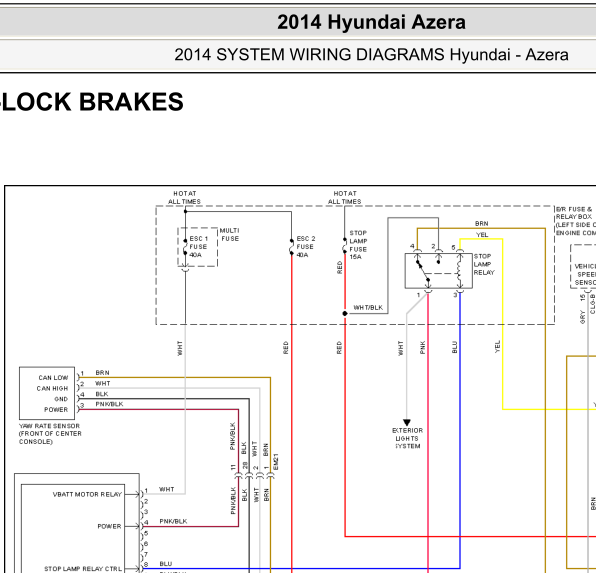Image resolution: width=596 pixels, height=573 pixels.
Task: Select the POWER pin on control module
Action: click(109, 526)
